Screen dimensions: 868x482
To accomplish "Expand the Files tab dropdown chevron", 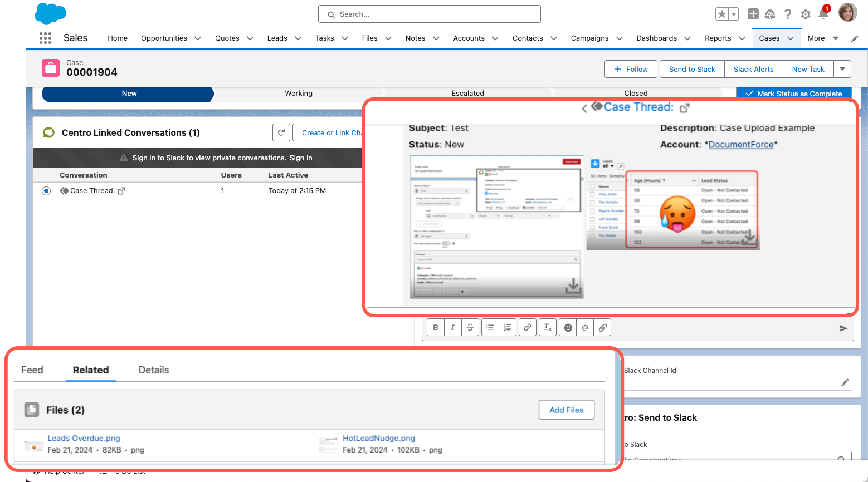I will pyautogui.click(x=388, y=38).
